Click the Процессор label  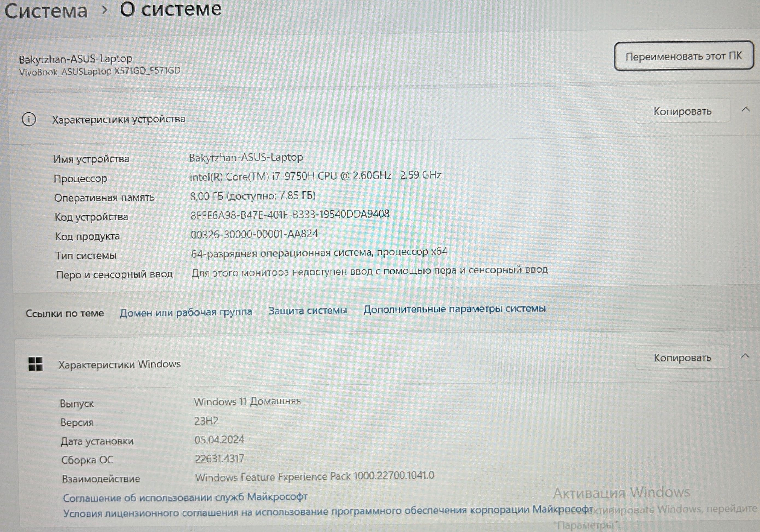pos(80,179)
